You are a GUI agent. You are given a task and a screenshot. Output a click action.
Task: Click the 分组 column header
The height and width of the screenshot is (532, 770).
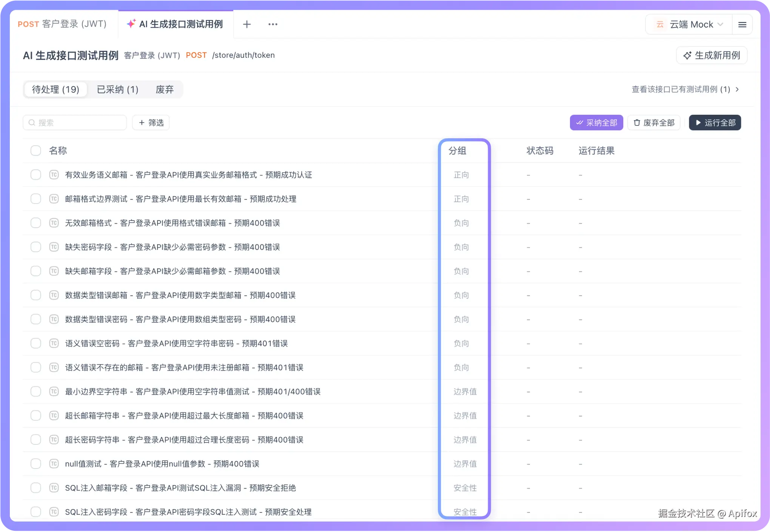click(457, 151)
